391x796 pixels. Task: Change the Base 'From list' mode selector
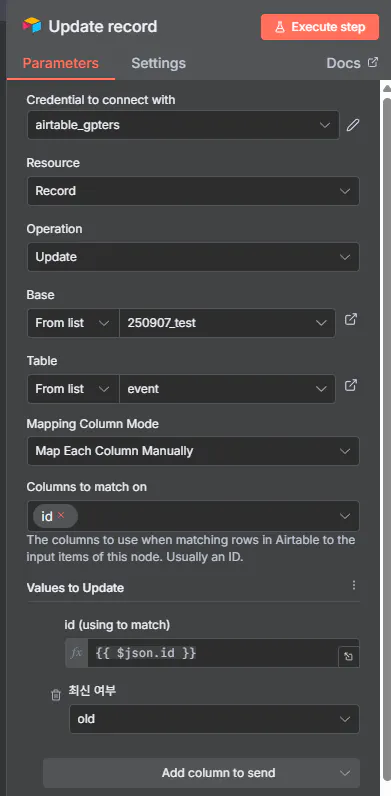73,323
